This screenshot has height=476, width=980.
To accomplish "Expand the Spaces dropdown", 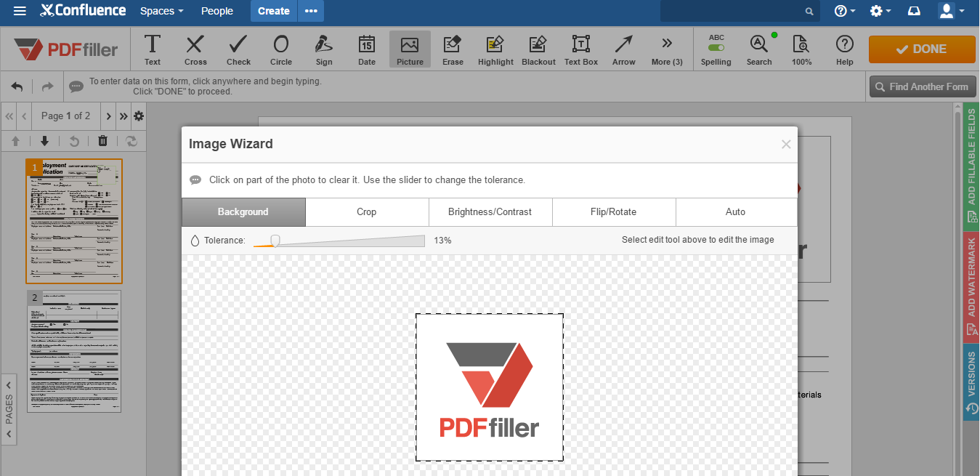I will click(162, 11).
